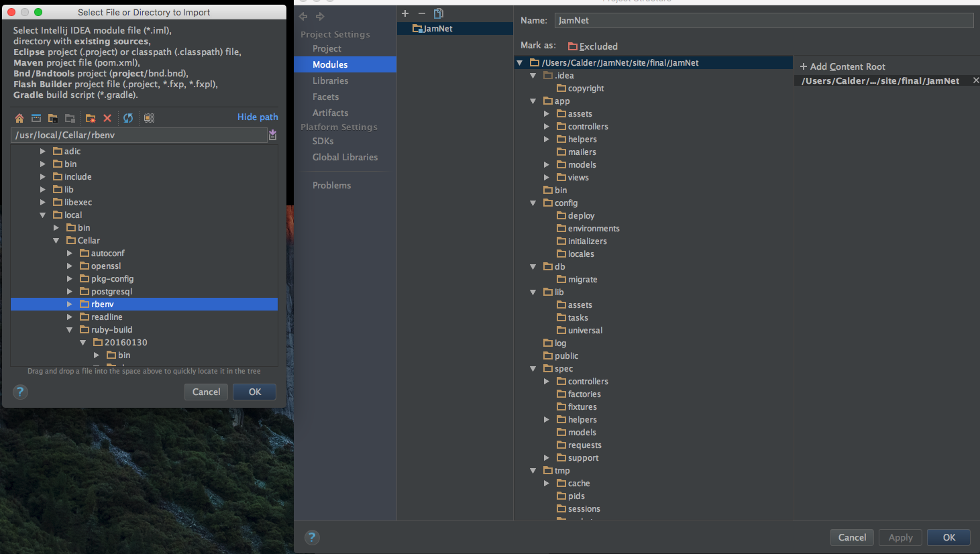Select the copyright folder under .idea
The height and width of the screenshot is (554, 980).
[x=586, y=89]
